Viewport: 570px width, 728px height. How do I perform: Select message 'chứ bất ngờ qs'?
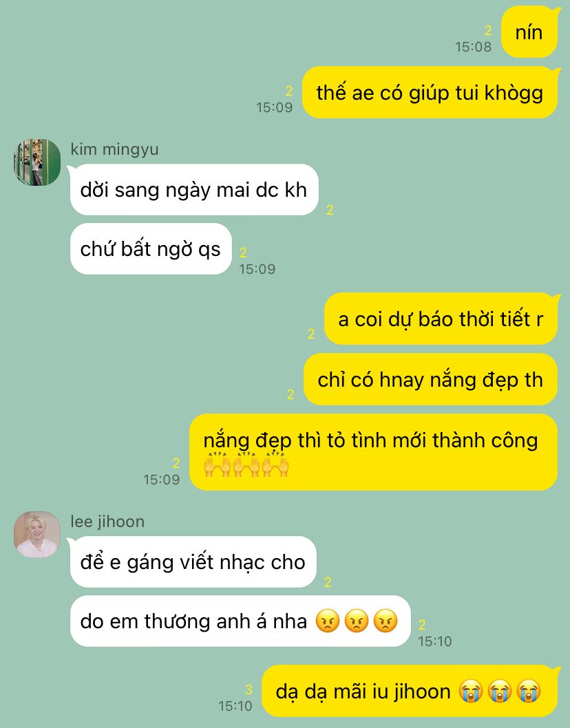coord(151,249)
